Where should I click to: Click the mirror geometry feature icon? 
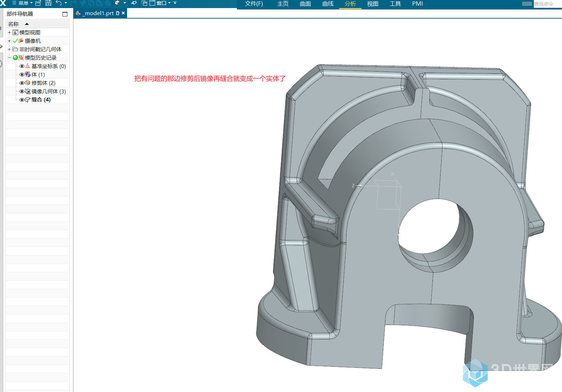(x=27, y=91)
